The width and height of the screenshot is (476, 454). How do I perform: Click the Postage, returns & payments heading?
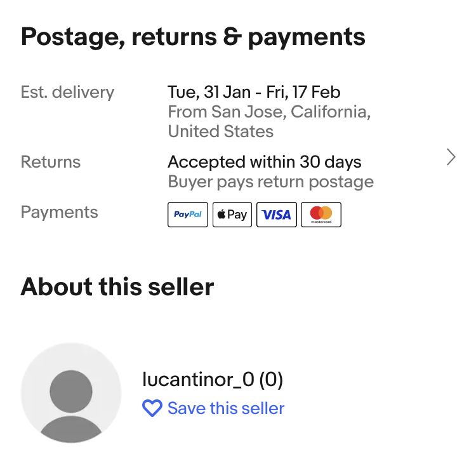193,37
